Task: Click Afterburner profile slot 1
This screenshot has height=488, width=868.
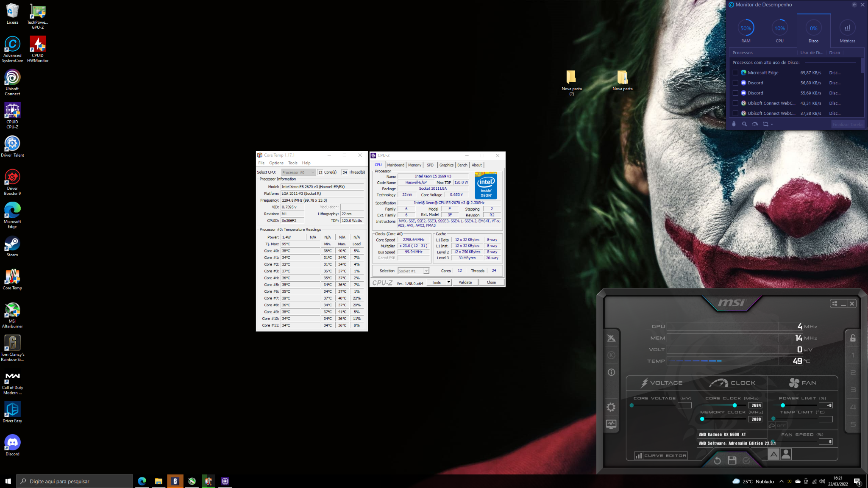Action: 853,355
